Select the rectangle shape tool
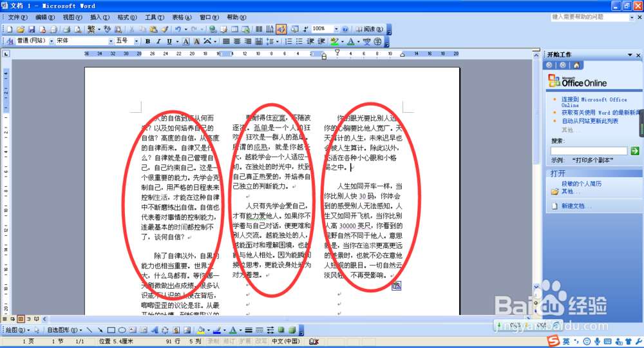 pyautogui.click(x=111, y=330)
